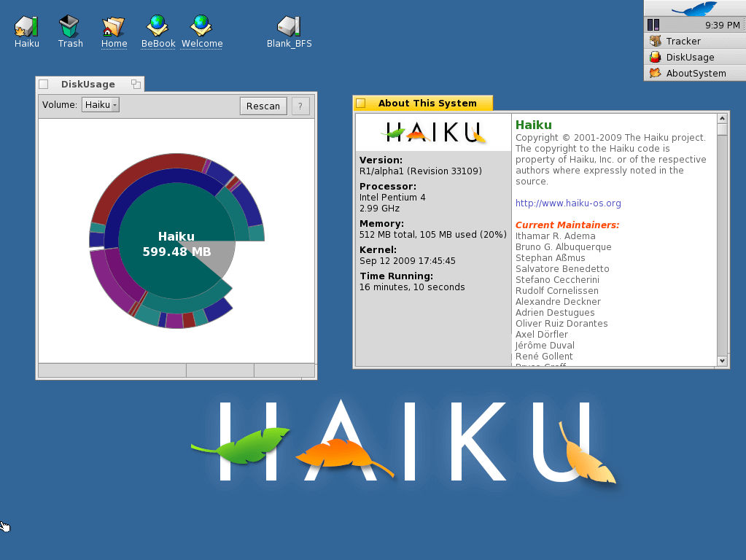The height and width of the screenshot is (560, 746).
Task: Click the 512 MB total memory text
Action: 433,235
